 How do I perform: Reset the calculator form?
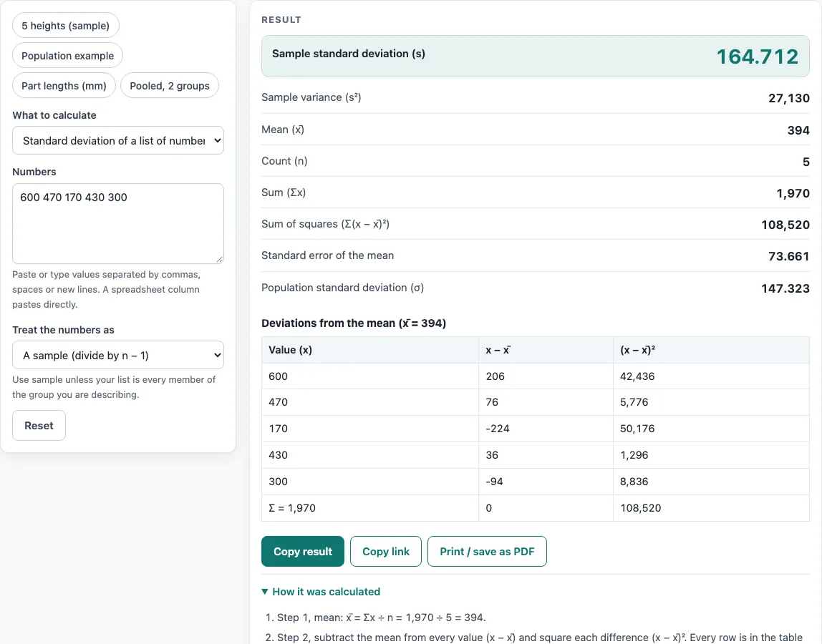point(39,426)
